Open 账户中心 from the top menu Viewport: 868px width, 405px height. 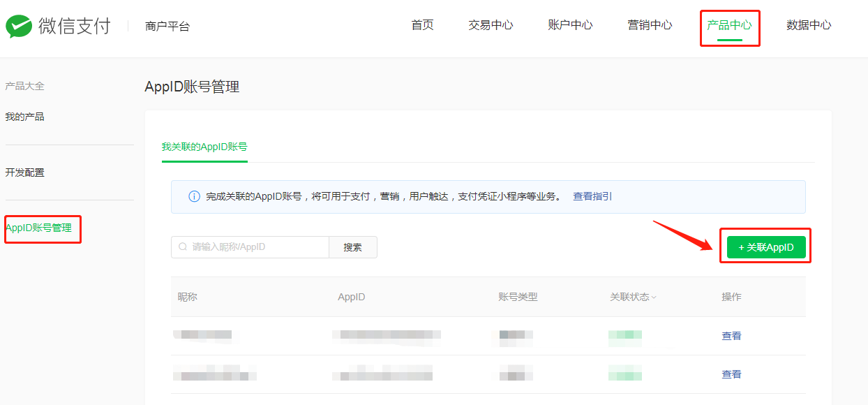tap(570, 25)
